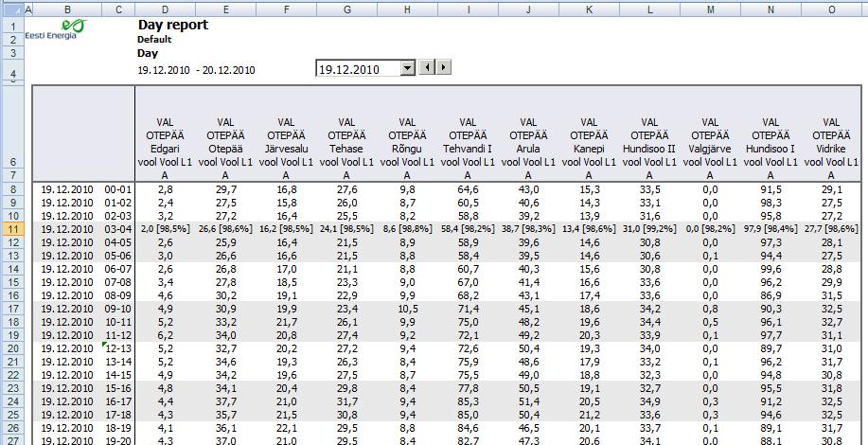
Task: Select the Tehvandi I value 85,3
Action: point(468,401)
